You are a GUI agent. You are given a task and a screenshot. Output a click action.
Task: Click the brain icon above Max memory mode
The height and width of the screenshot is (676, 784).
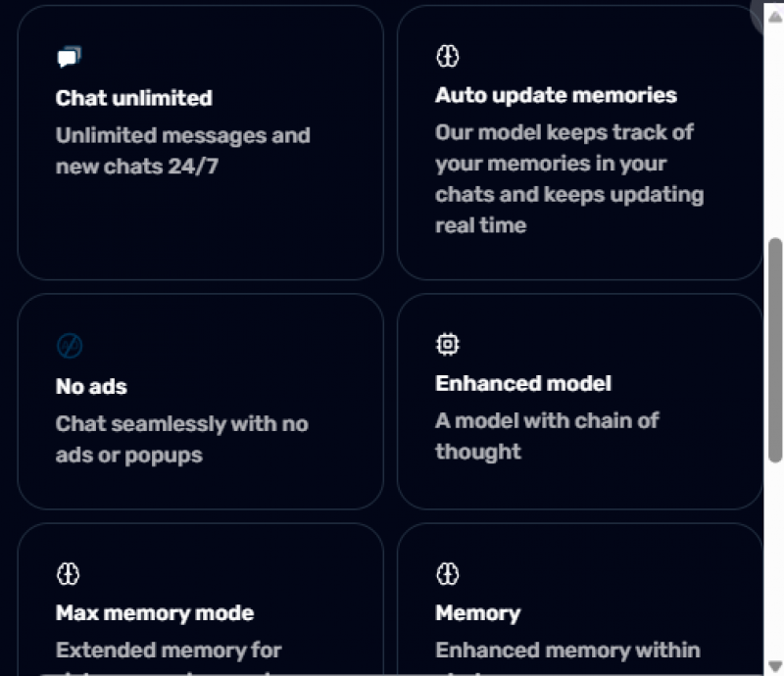tap(68, 574)
